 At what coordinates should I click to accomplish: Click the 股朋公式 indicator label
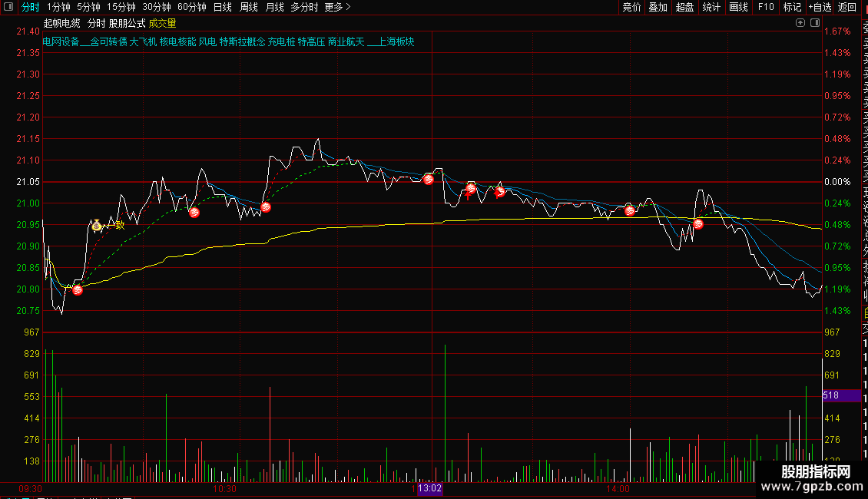(128, 23)
